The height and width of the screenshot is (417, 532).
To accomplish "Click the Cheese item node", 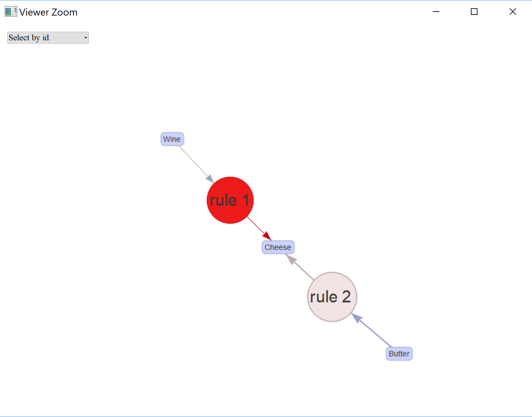I will (x=278, y=247).
